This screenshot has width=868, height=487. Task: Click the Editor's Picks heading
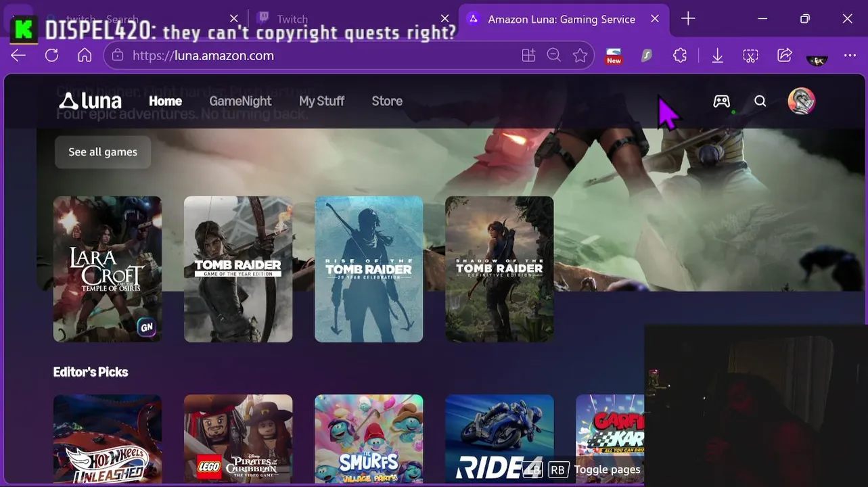click(x=91, y=372)
